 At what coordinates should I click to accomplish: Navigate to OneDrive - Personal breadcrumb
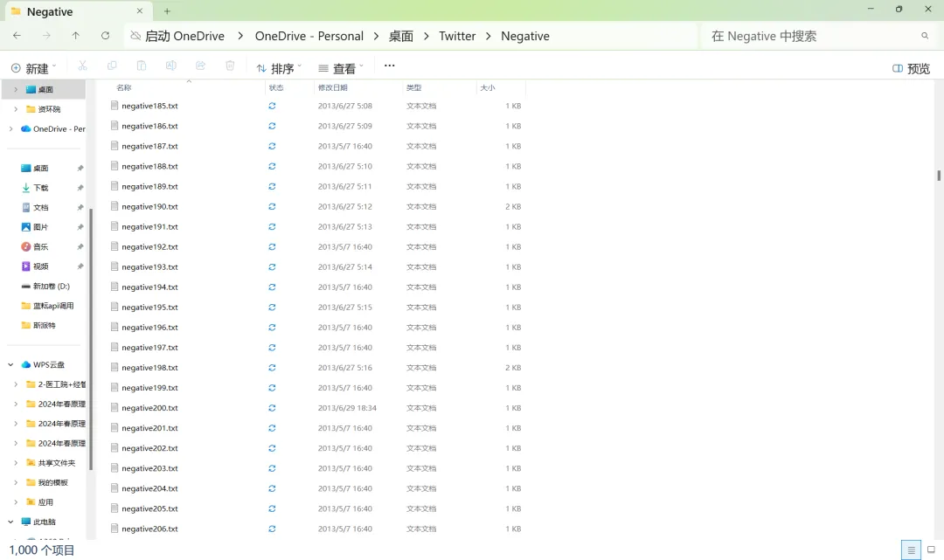coord(309,36)
